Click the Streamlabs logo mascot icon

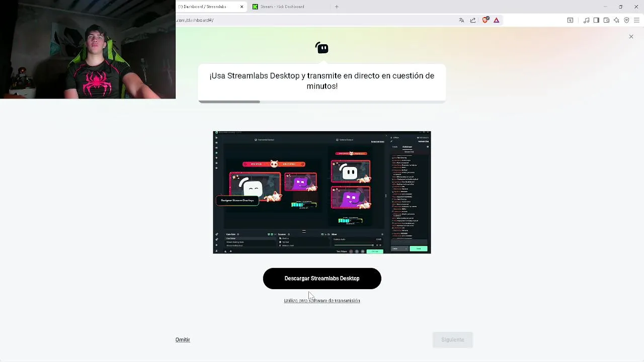322,48
